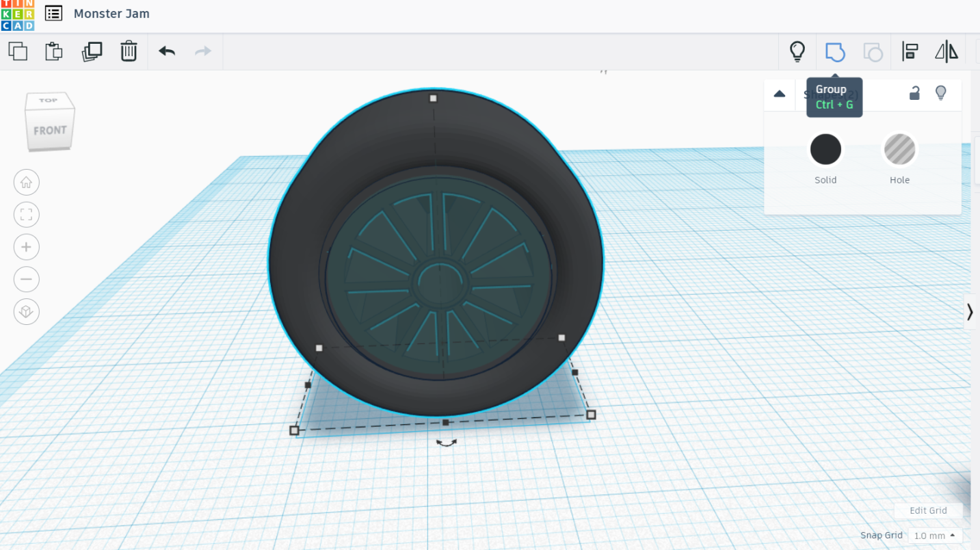
Task: Reset to Home view
Action: 27,183
